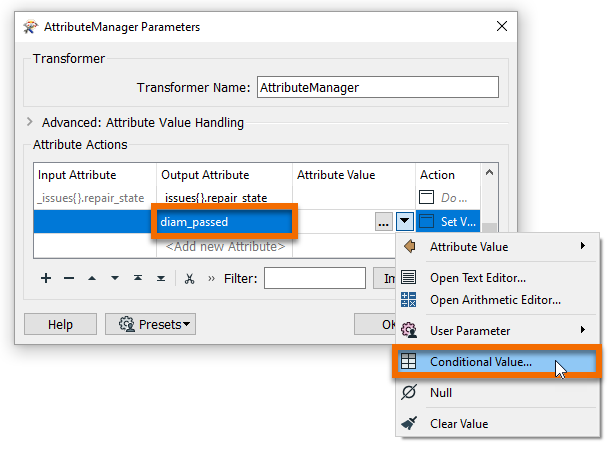Click the Filter input box

[x=314, y=278]
